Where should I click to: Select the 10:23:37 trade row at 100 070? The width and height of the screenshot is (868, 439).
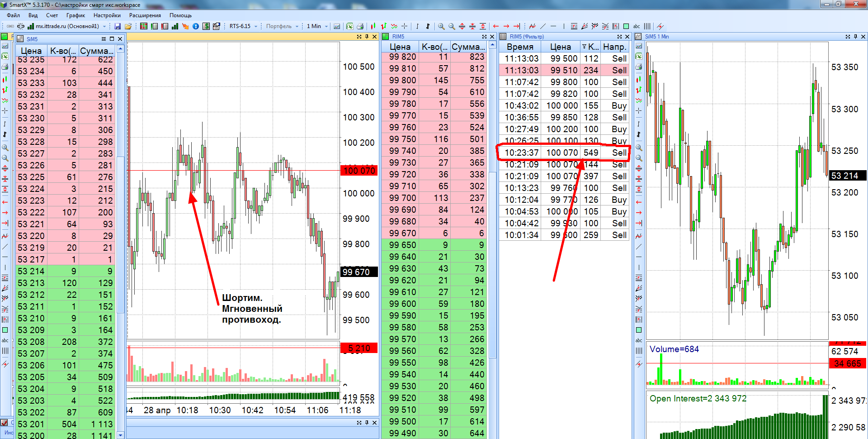[x=564, y=153]
